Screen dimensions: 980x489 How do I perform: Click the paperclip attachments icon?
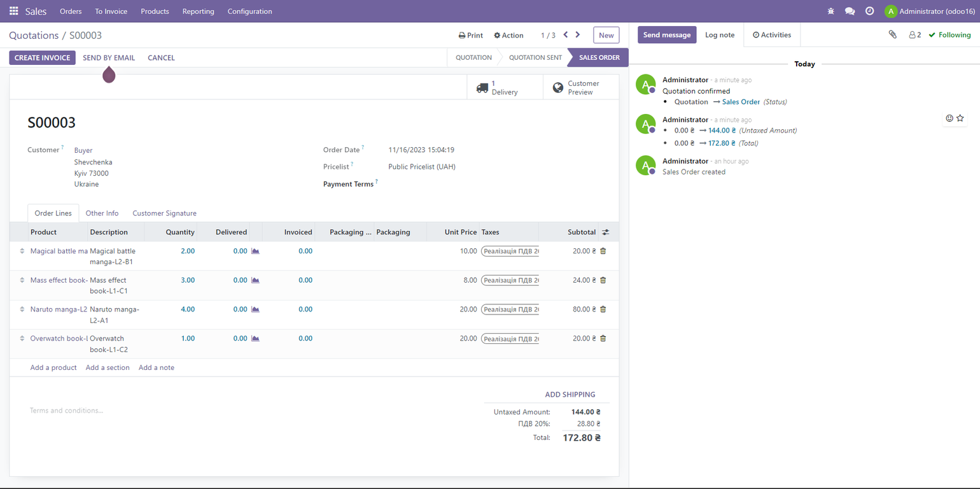(893, 35)
